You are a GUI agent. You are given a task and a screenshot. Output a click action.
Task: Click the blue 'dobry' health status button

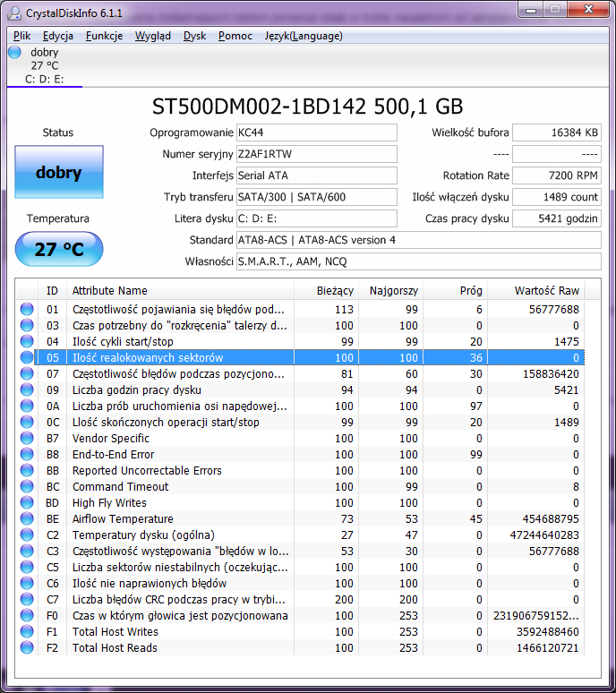pos(59,172)
